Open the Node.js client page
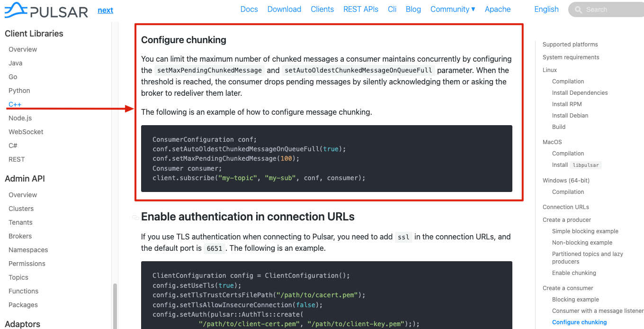Screen dimensions: 644x329 (20, 118)
